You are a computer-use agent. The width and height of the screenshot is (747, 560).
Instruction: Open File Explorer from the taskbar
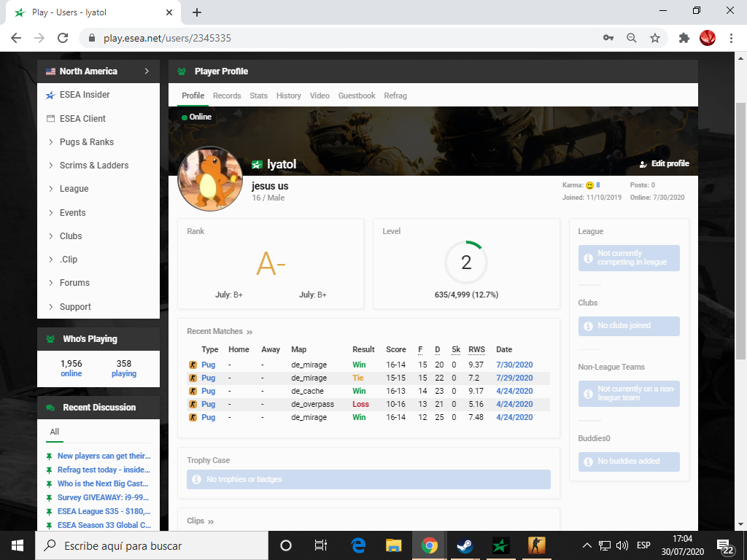(393, 545)
